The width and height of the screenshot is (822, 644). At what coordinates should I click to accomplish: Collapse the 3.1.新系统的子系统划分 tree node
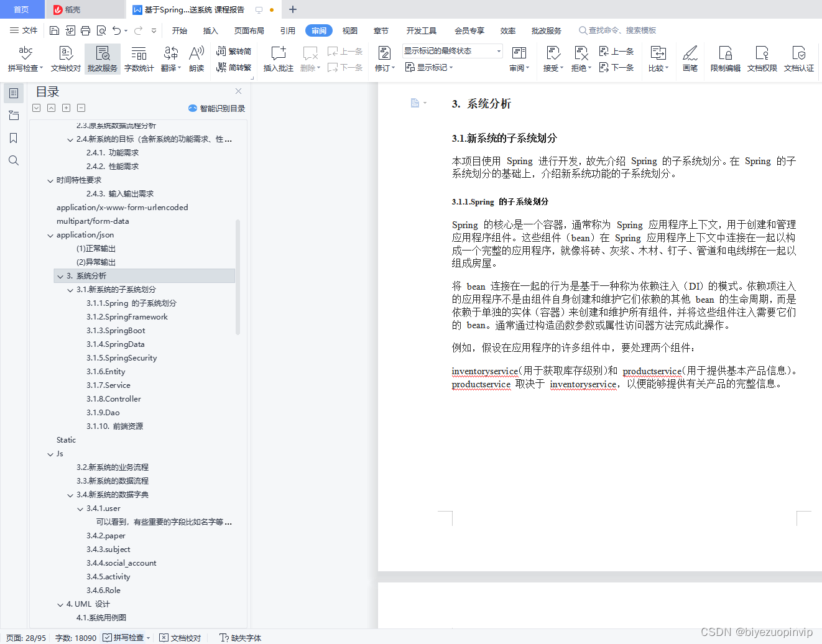click(70, 289)
